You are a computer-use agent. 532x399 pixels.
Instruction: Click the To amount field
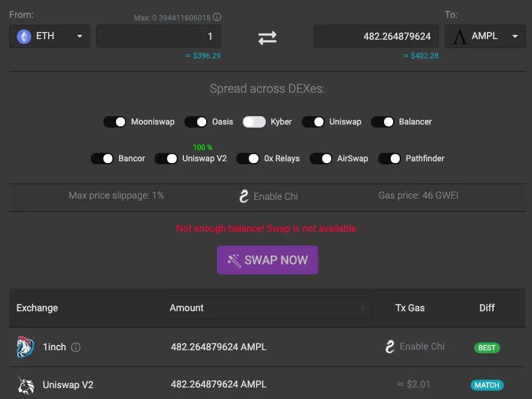(376, 36)
